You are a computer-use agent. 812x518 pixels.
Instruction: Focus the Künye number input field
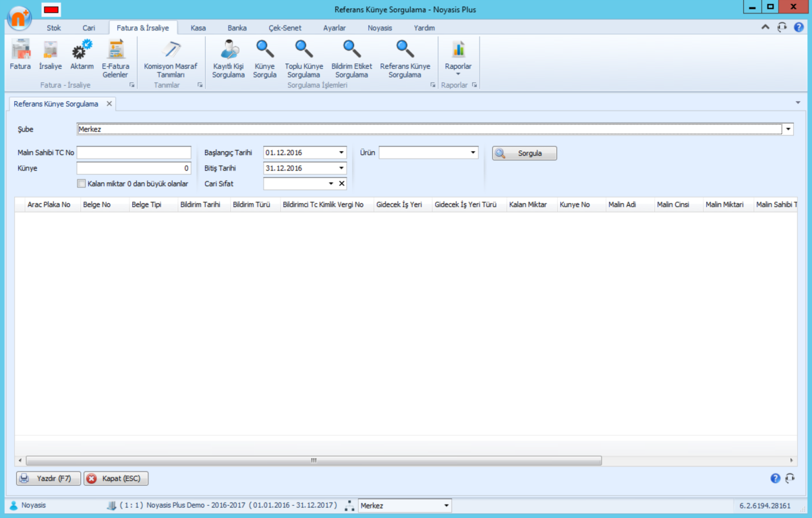pyautogui.click(x=134, y=168)
